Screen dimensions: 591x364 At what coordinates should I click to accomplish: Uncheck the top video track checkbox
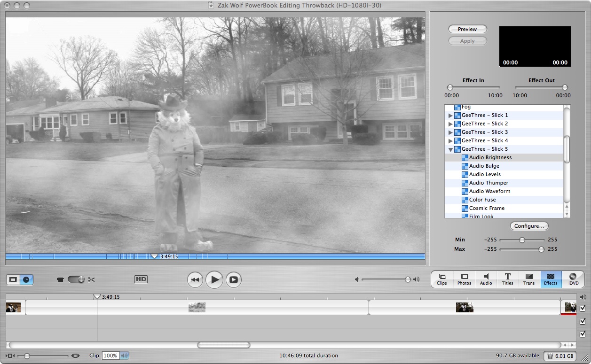(583, 308)
